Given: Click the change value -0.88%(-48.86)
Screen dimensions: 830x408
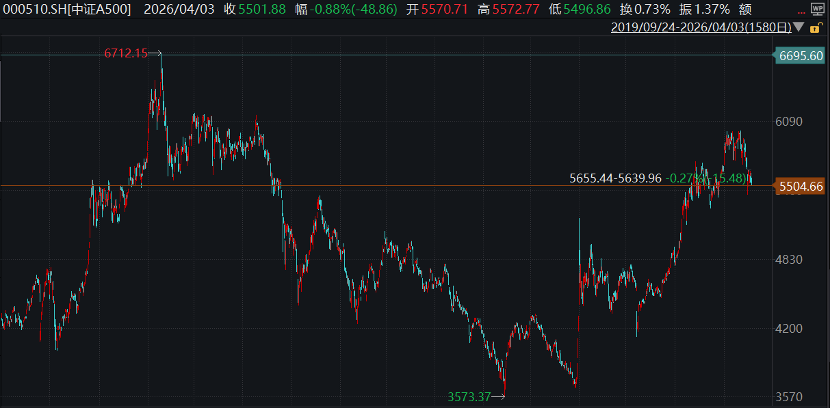Looking at the screenshot, I should 353,9.
